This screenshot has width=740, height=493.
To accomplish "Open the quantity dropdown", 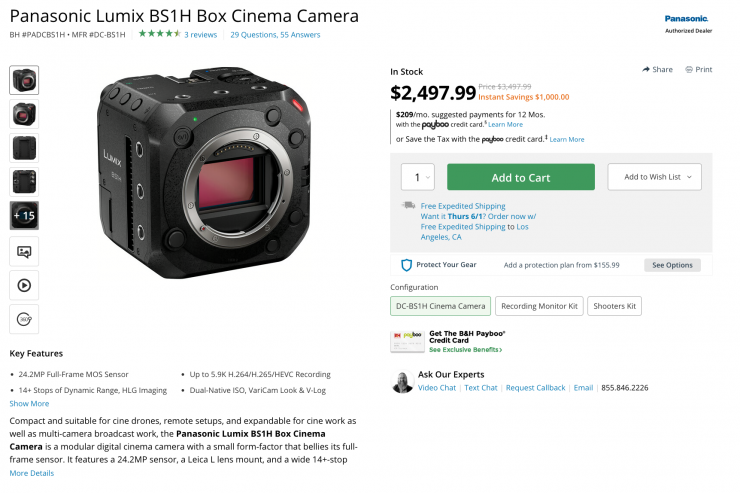I will tap(419, 177).
